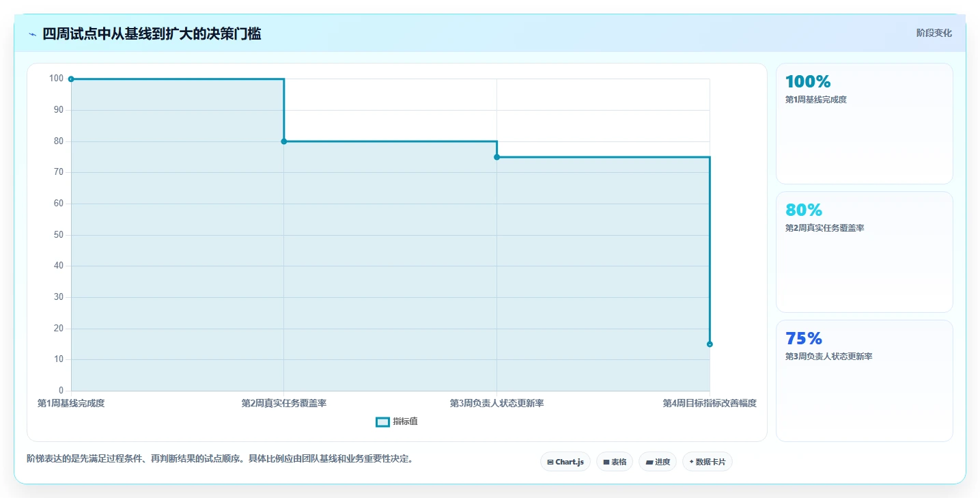Click the 75% value in third card
The width and height of the screenshot is (980, 498).
804,339
